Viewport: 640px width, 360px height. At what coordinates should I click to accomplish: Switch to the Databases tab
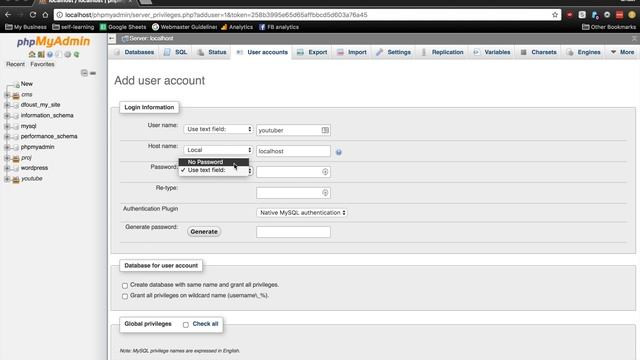coord(134,52)
